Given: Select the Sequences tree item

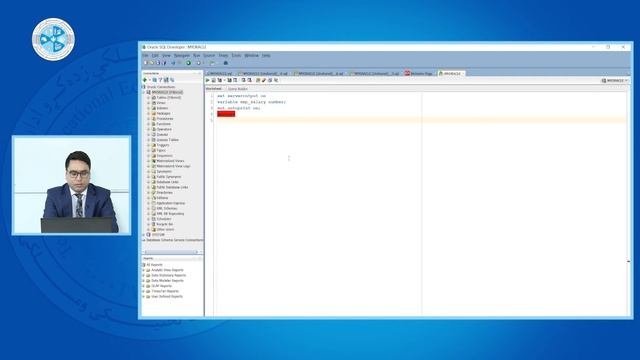Looking at the screenshot, I should click(x=164, y=156).
